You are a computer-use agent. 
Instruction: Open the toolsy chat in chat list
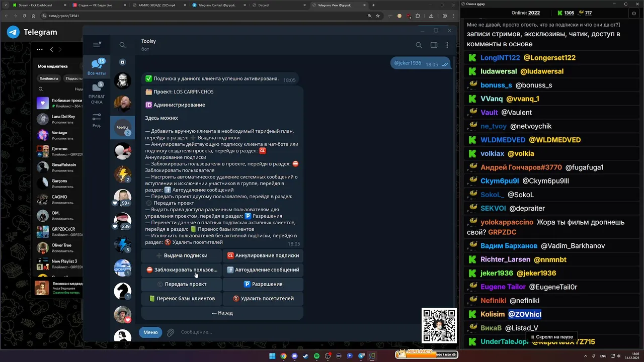pos(122,128)
